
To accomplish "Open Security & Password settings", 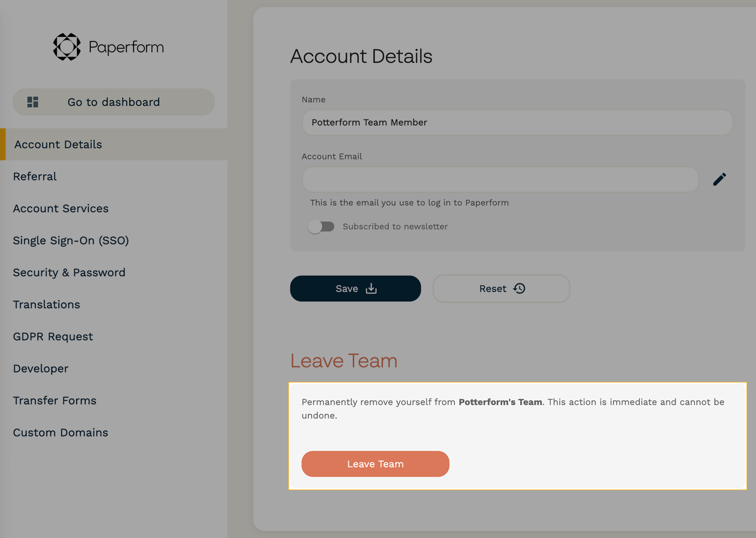I will pos(69,273).
